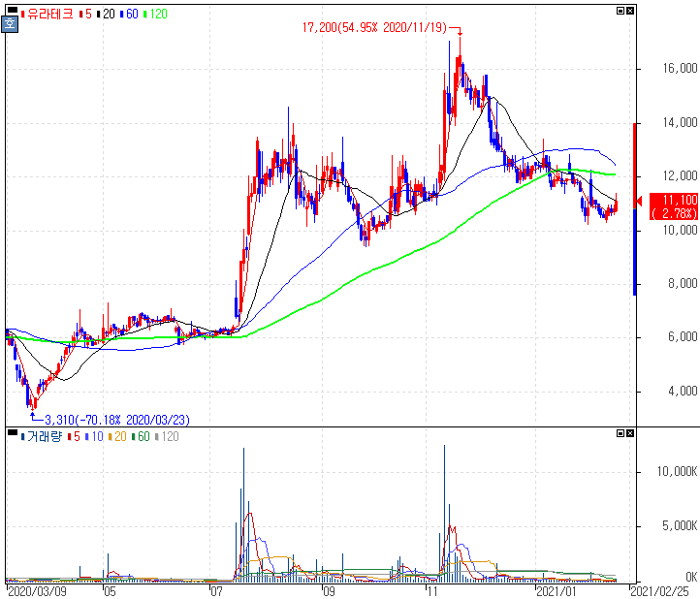Select the blue 60-day price moving average legend
The image size is (700, 599).
tap(129, 15)
